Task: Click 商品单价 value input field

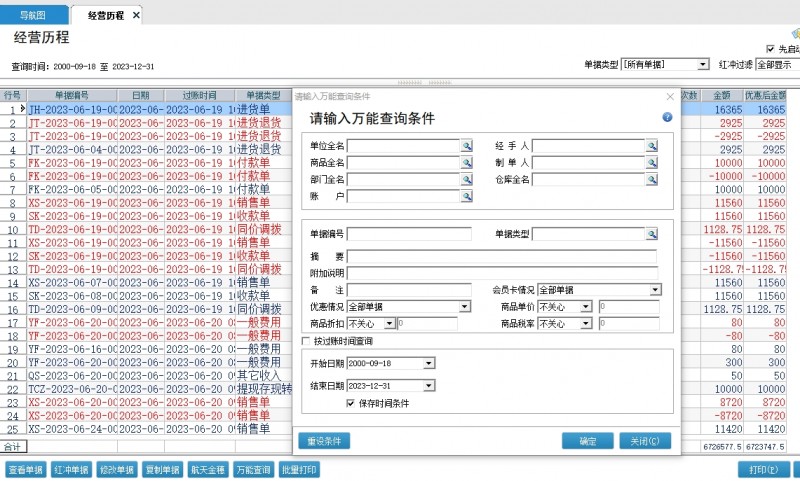Action: tap(629, 307)
